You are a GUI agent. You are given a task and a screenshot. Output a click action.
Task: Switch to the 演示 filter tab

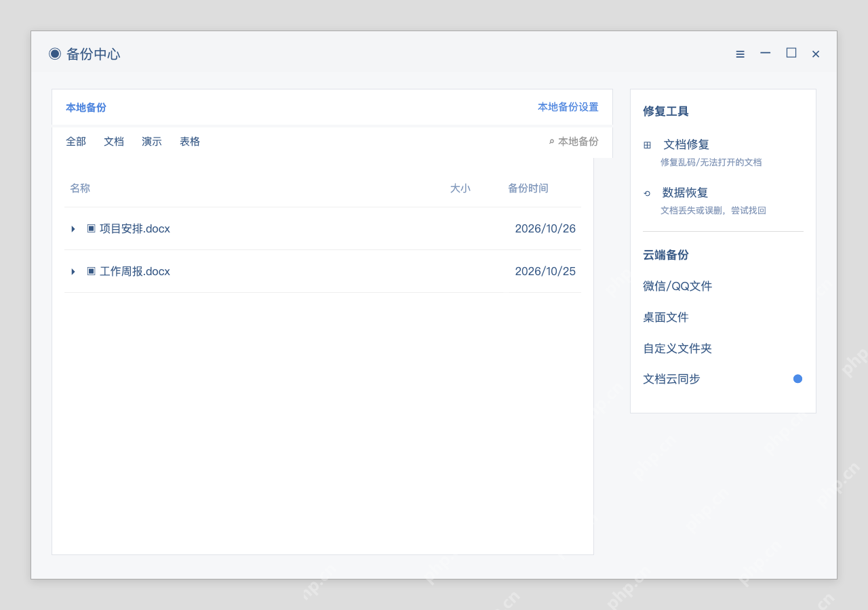click(x=152, y=142)
